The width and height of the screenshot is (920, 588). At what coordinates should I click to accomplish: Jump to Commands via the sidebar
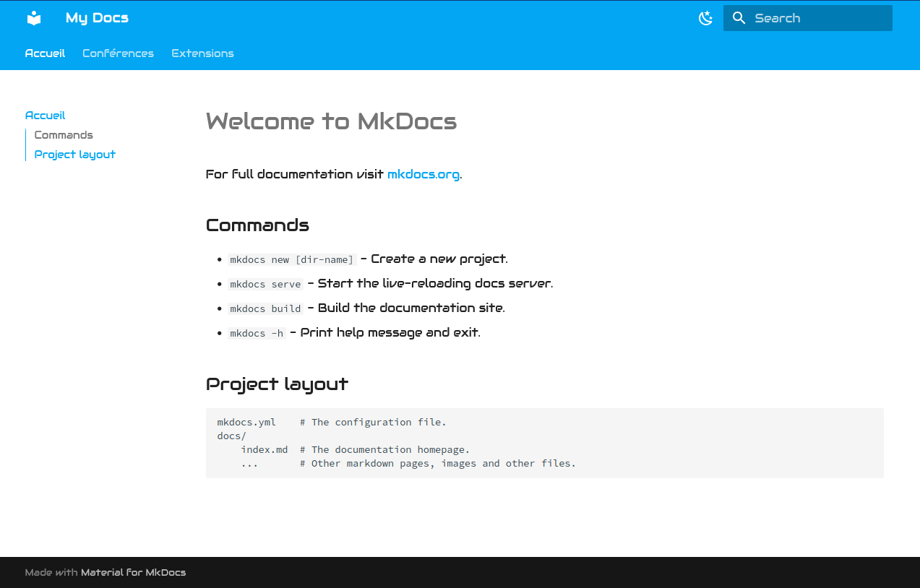click(64, 135)
